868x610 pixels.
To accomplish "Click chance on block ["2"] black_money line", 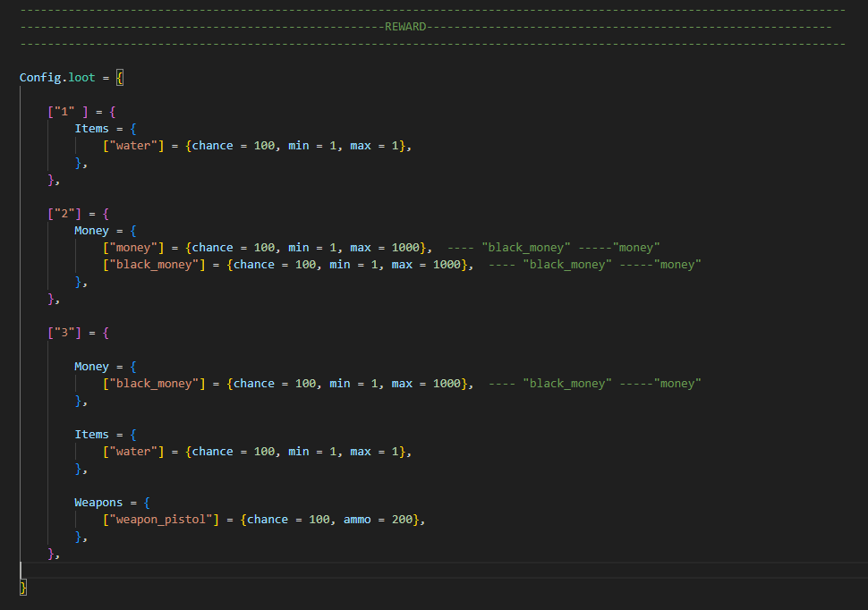I will pos(254,265).
